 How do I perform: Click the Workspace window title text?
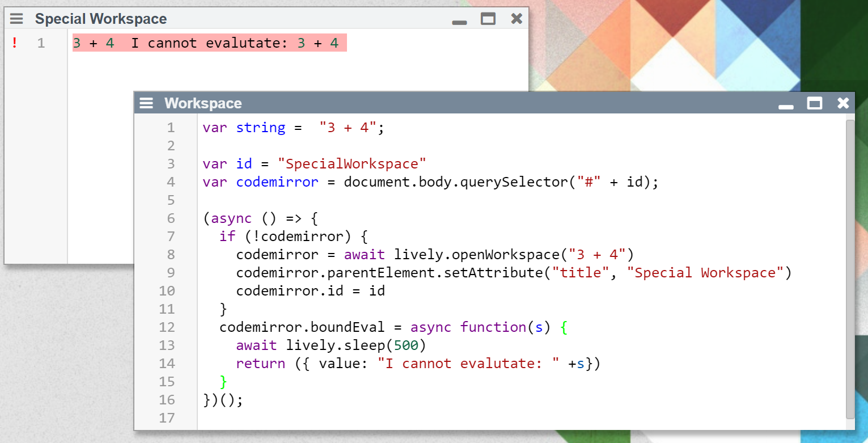pos(203,103)
